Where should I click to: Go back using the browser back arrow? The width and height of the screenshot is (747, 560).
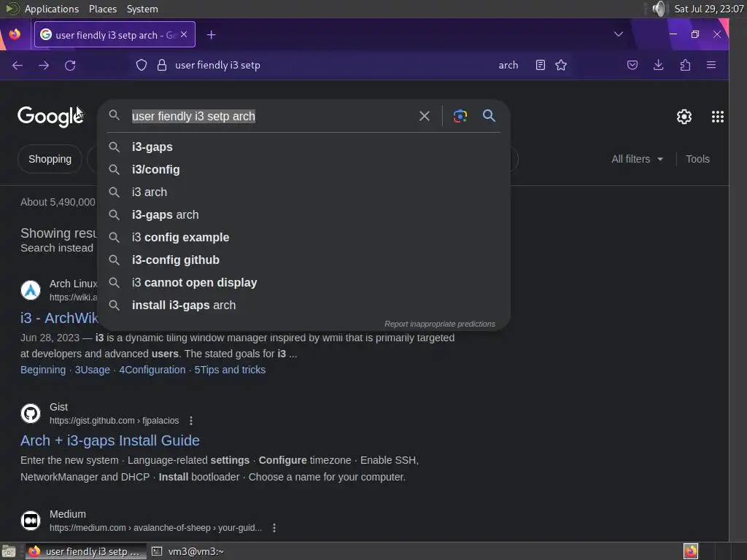click(x=18, y=65)
